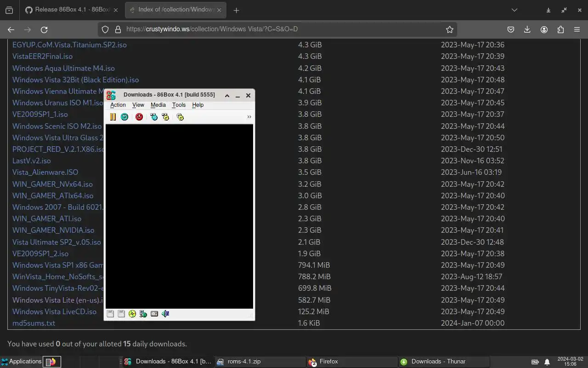Download EGYUP.CoM.Vista.Titanium.SP2.iso
The height and width of the screenshot is (368, 588).
(69, 45)
